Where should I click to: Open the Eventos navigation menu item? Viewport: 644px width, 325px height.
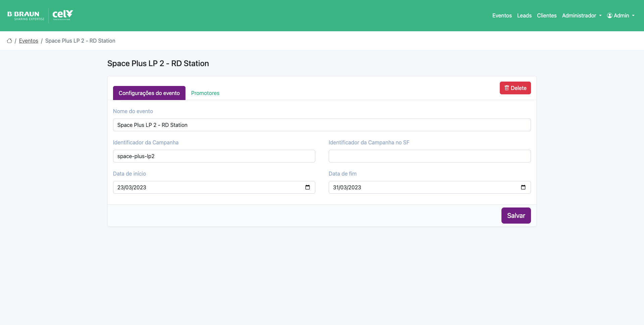pos(502,15)
